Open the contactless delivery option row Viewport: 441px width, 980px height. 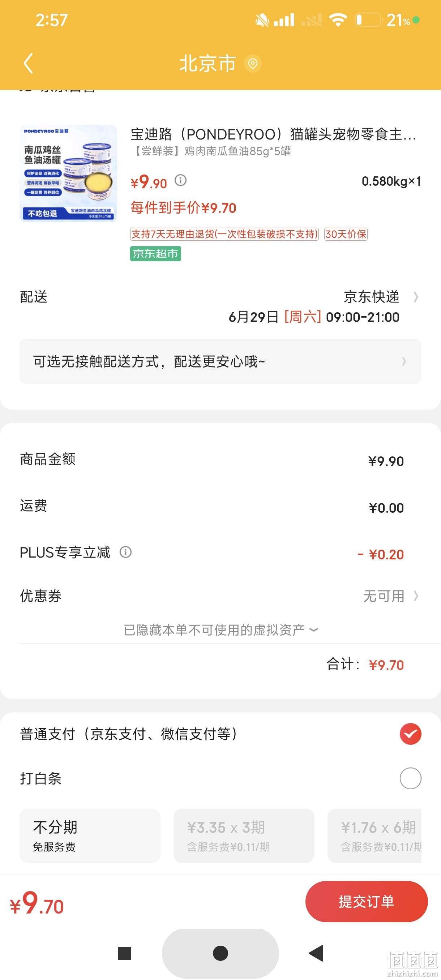pyautogui.click(x=220, y=361)
